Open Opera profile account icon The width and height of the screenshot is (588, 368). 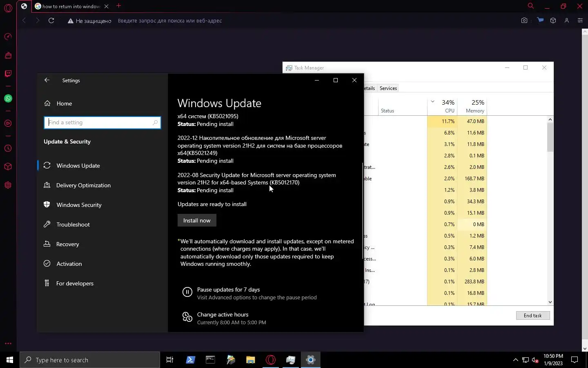pyautogui.click(x=567, y=20)
